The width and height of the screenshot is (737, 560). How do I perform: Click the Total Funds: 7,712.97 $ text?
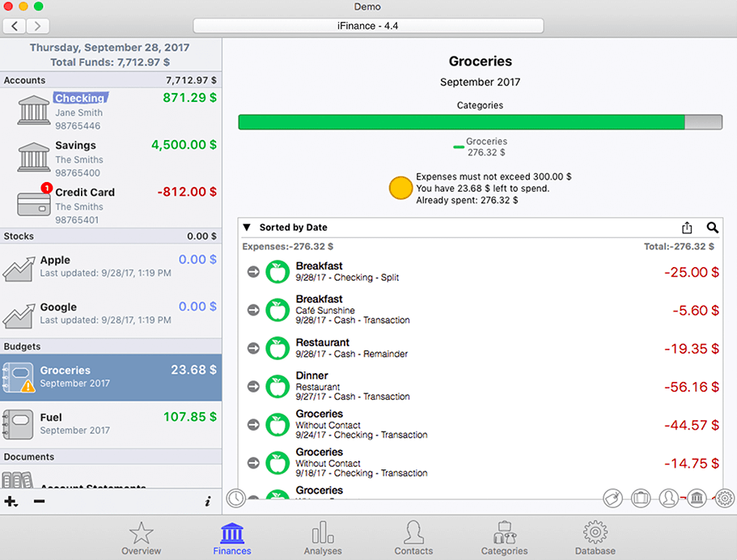[110, 62]
